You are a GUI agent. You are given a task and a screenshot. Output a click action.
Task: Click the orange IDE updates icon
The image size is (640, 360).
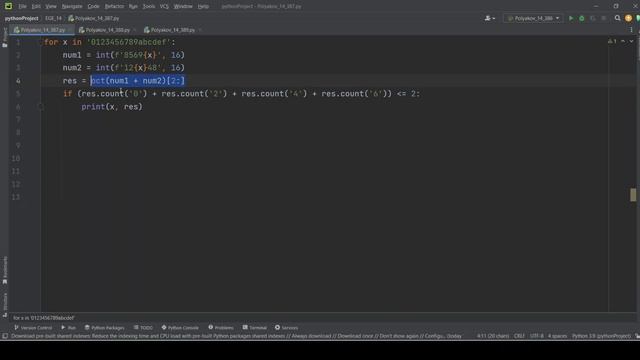628,18
